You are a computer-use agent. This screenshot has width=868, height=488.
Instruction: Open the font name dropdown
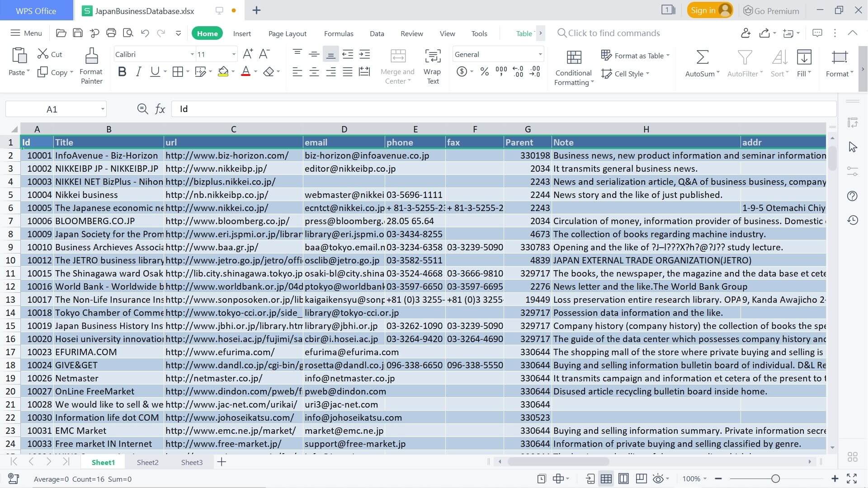pos(192,54)
